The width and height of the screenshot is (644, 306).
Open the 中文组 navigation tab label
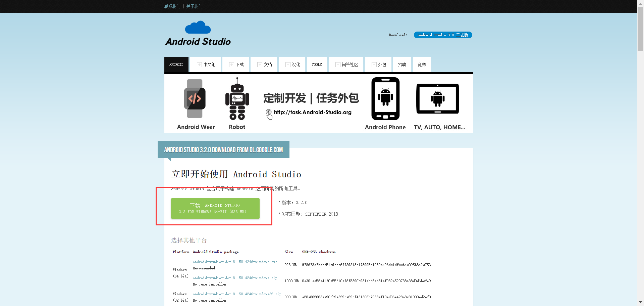(x=210, y=64)
